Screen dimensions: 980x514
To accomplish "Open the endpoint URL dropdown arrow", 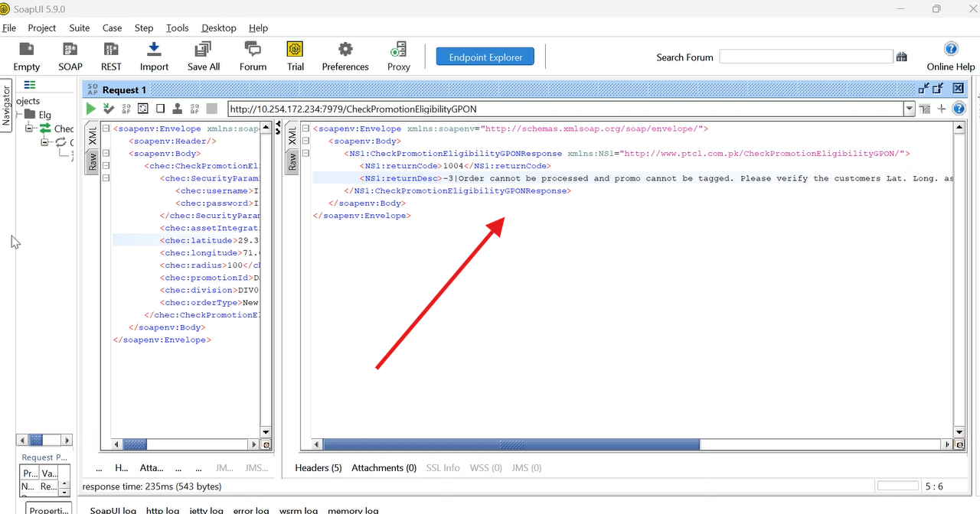I will tap(909, 109).
